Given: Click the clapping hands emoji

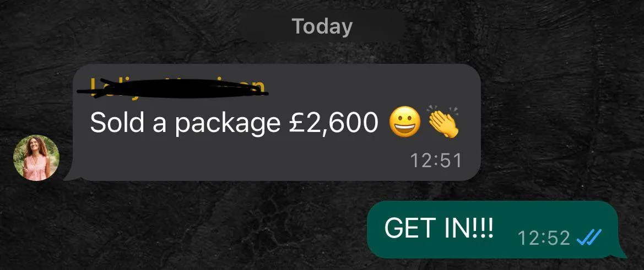Looking at the screenshot, I should (x=443, y=122).
